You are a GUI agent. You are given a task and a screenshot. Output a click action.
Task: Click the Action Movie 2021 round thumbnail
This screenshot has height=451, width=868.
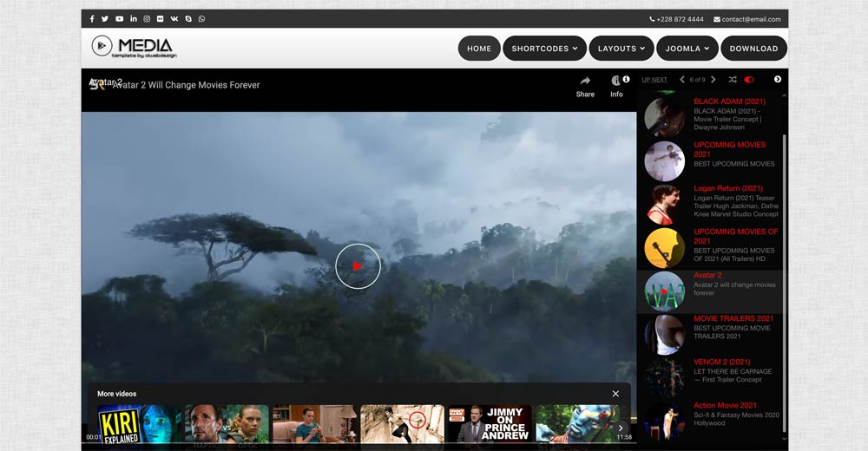[664, 422]
